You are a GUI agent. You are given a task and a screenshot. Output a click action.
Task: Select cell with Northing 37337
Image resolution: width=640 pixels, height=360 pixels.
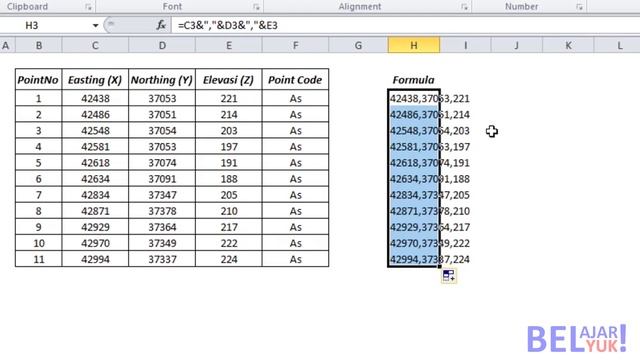pyautogui.click(x=162, y=259)
